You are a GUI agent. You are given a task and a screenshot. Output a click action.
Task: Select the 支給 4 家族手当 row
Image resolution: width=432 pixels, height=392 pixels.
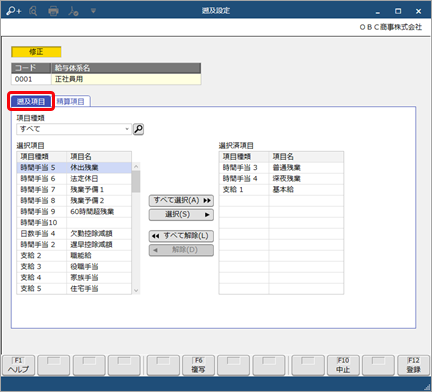pos(74,278)
